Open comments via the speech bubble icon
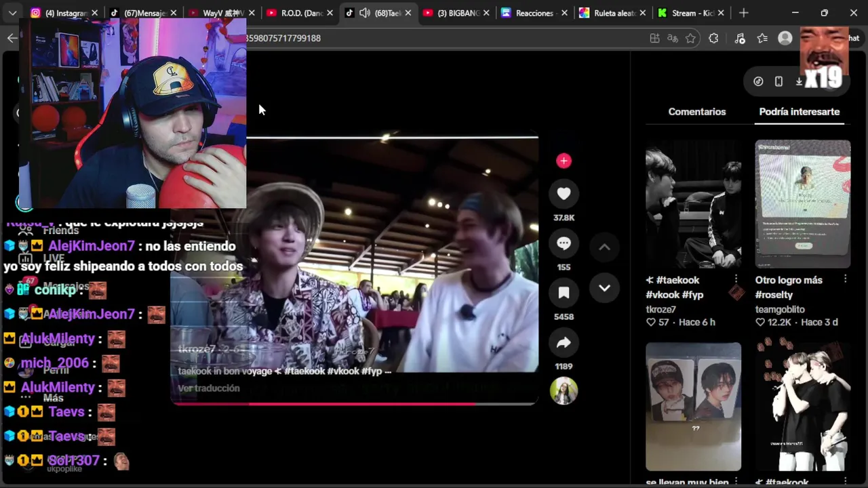 coord(564,243)
